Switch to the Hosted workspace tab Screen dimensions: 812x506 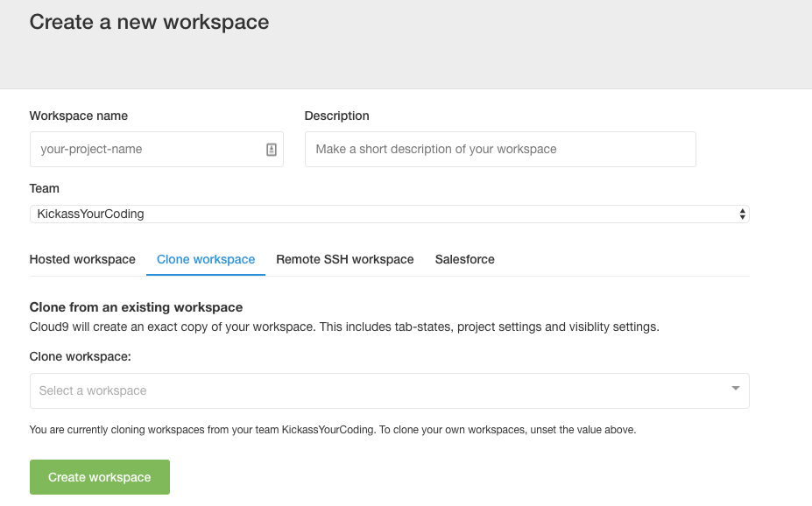click(x=82, y=259)
